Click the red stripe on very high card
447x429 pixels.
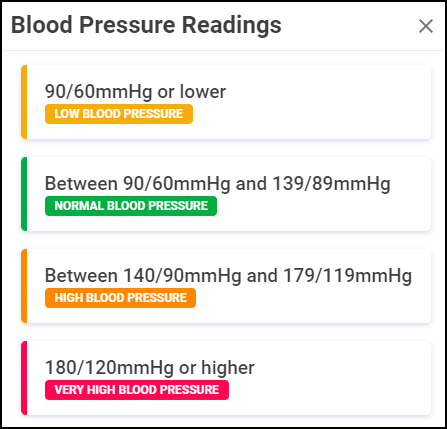click(x=24, y=378)
